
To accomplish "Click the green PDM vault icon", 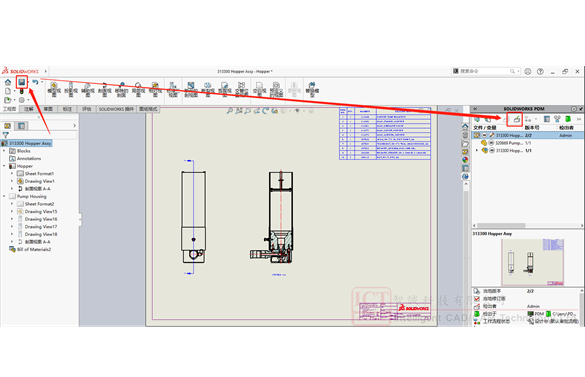I will [568, 119].
